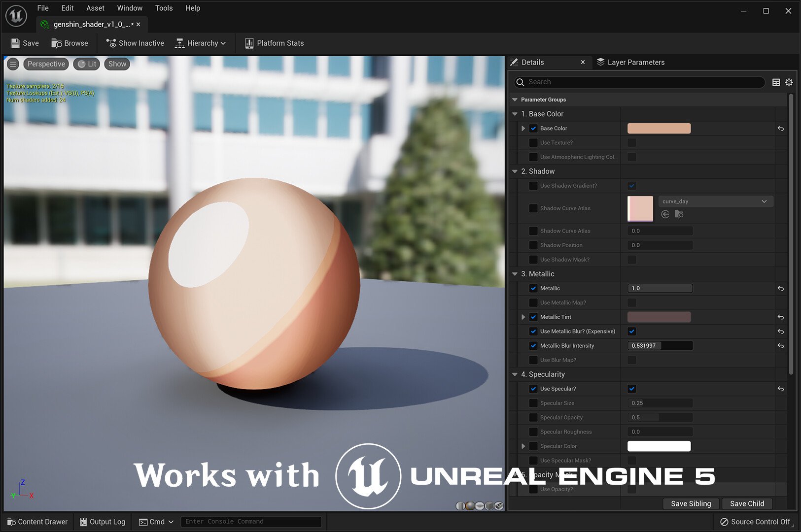Click the Save Sibling button
The image size is (801, 532).
pyautogui.click(x=691, y=503)
